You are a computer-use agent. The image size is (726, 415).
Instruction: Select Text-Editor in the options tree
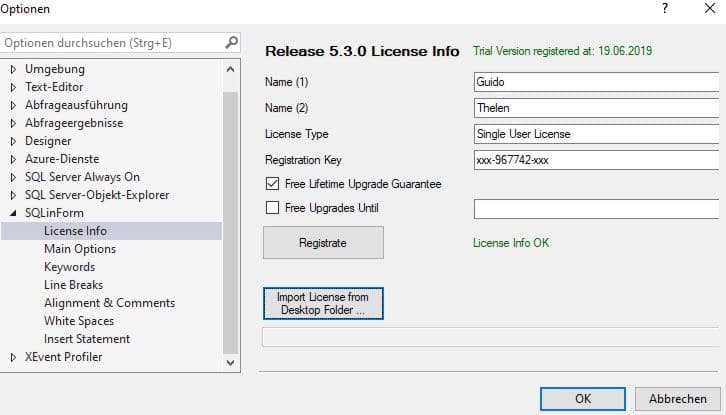[54, 87]
